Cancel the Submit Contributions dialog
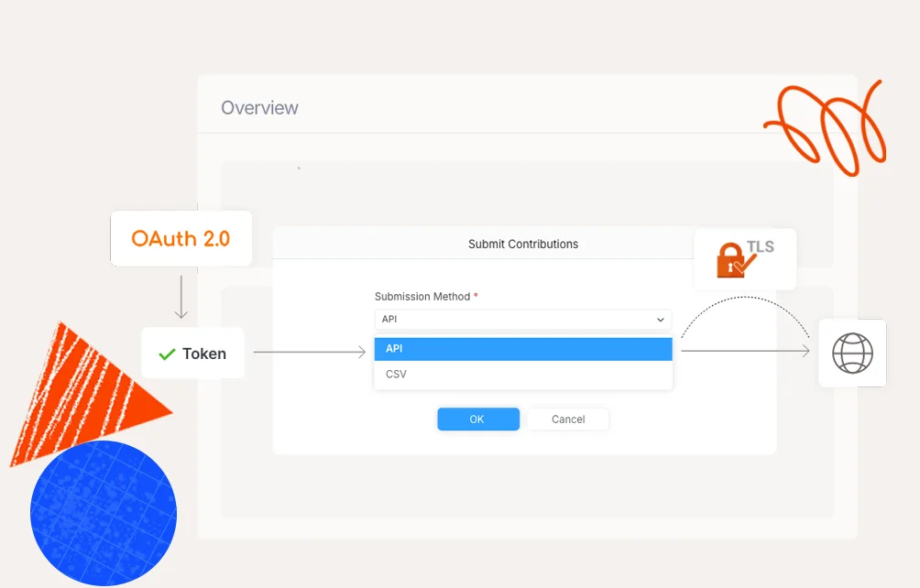Screen dimensions: 920x588 pyautogui.click(x=567, y=419)
